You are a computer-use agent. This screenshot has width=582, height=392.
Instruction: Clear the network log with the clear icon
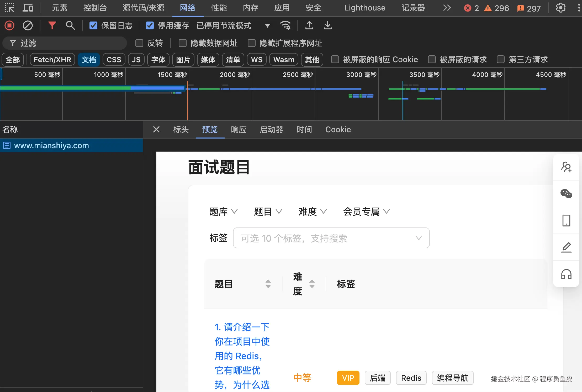(x=28, y=25)
